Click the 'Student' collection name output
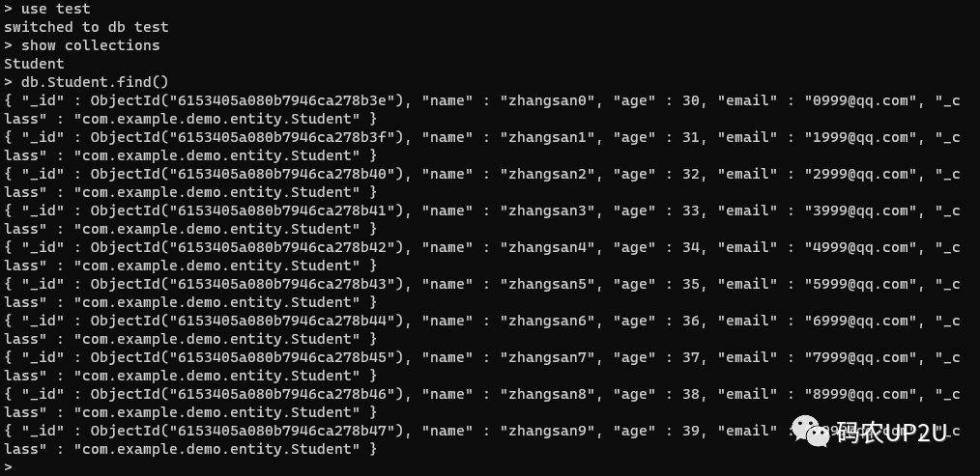This screenshot has height=476, width=980. pyautogui.click(x=34, y=64)
